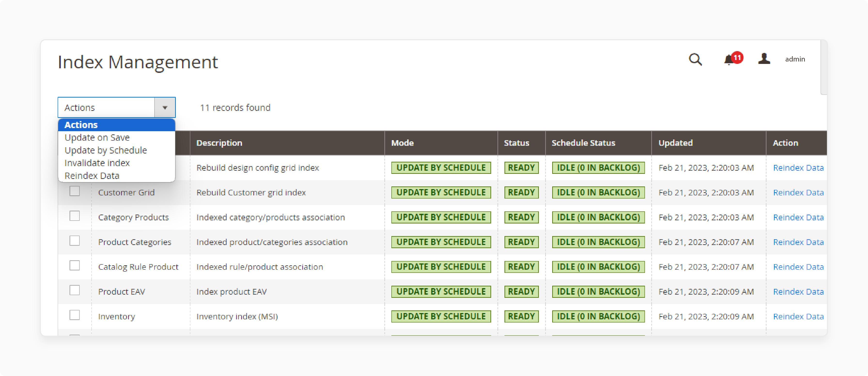Click 'Product EAV' indexer name

coord(122,292)
